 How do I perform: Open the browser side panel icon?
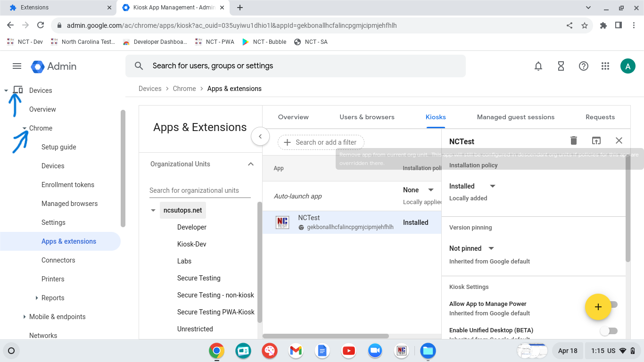(619, 25)
